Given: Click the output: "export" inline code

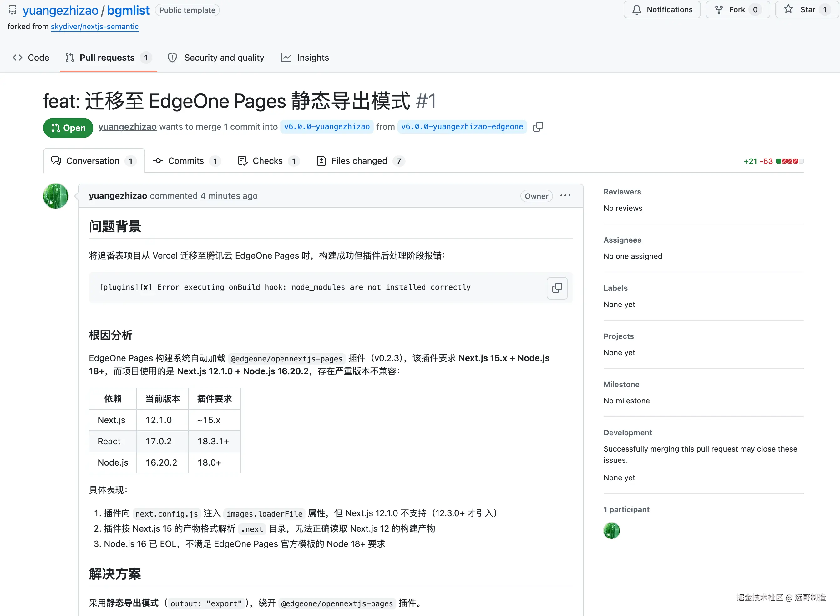Looking at the screenshot, I should (x=206, y=604).
